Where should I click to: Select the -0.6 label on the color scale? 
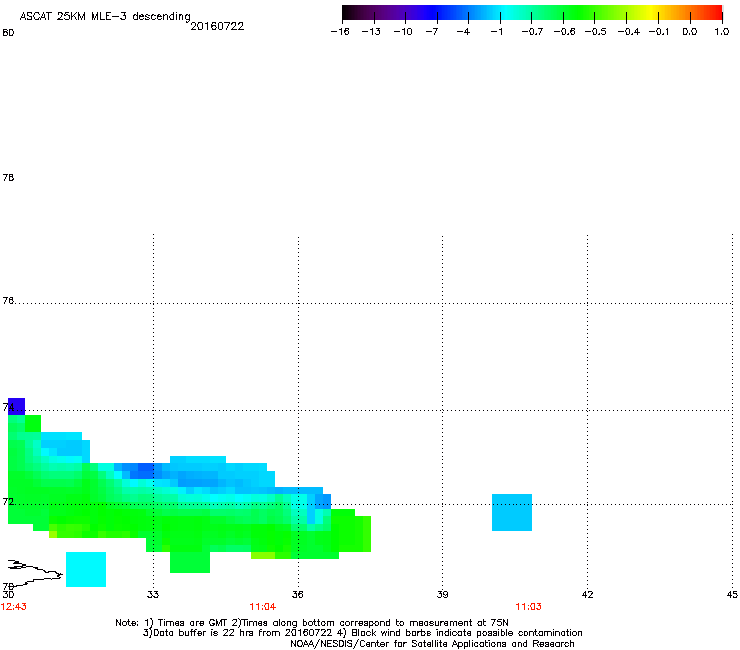[564, 32]
